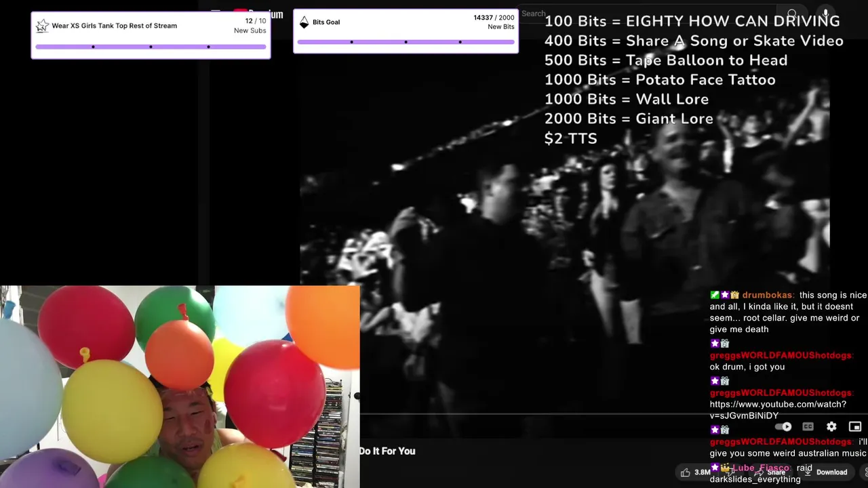
Task: Click drumbokas username in chat
Action: click(767, 296)
